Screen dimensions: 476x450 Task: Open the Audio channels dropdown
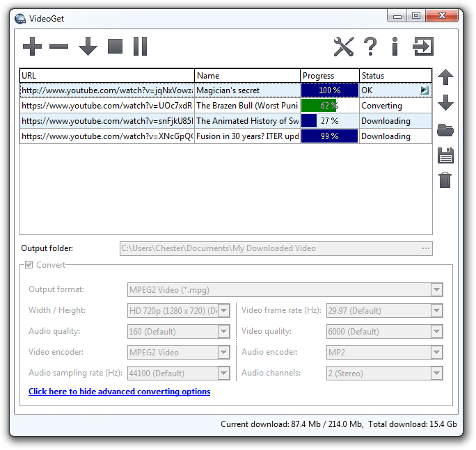(436, 373)
